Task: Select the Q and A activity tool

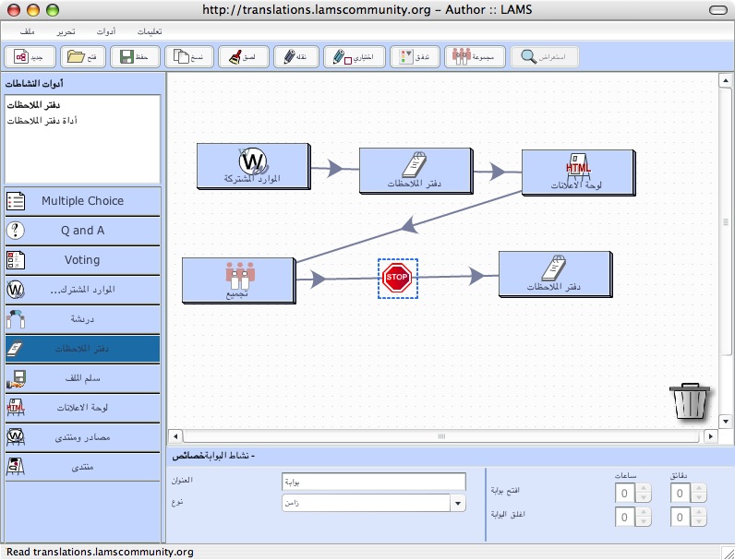Action: [82, 231]
